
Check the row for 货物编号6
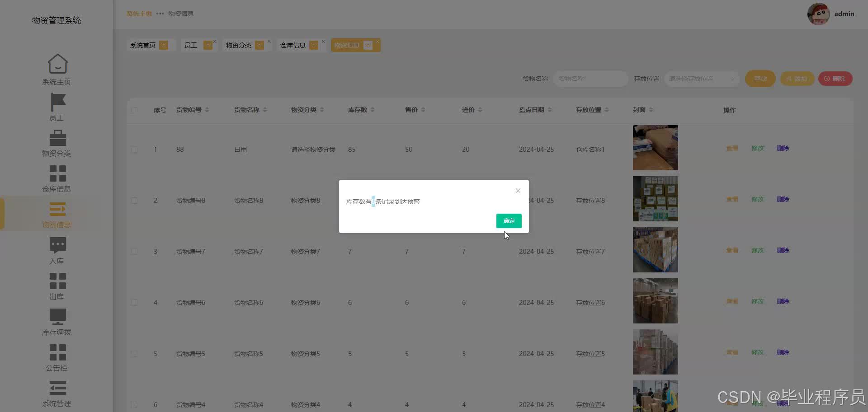(134, 303)
